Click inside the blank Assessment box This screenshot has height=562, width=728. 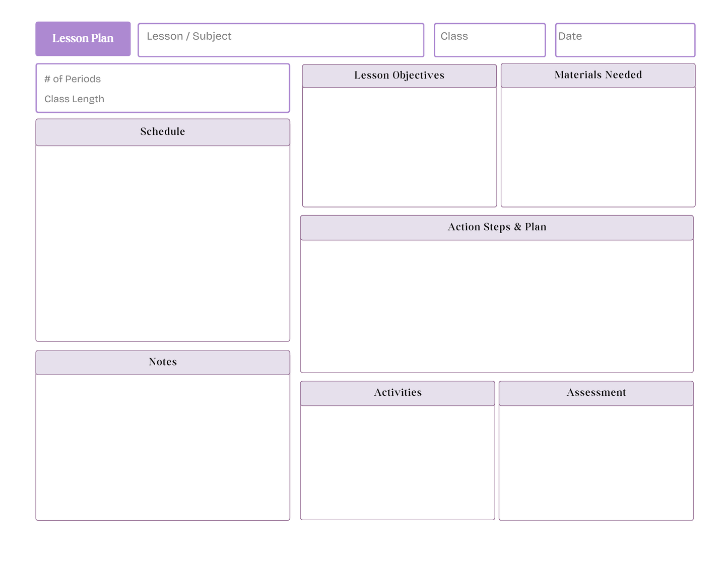(x=596, y=462)
